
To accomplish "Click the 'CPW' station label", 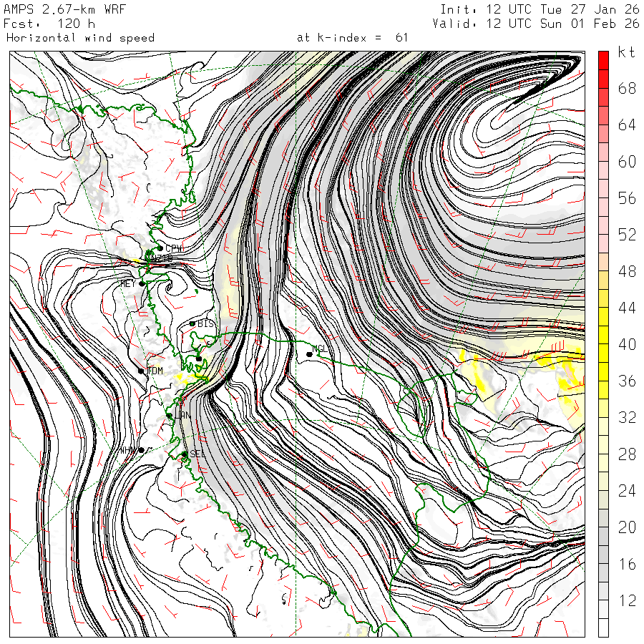I will pos(174,248).
